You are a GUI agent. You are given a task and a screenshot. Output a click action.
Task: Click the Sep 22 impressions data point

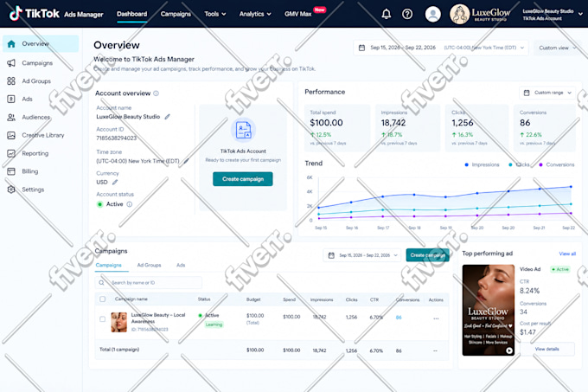click(571, 186)
